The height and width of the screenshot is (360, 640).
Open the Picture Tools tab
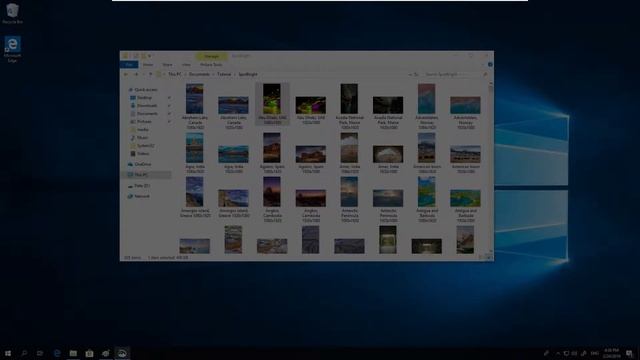[211, 64]
